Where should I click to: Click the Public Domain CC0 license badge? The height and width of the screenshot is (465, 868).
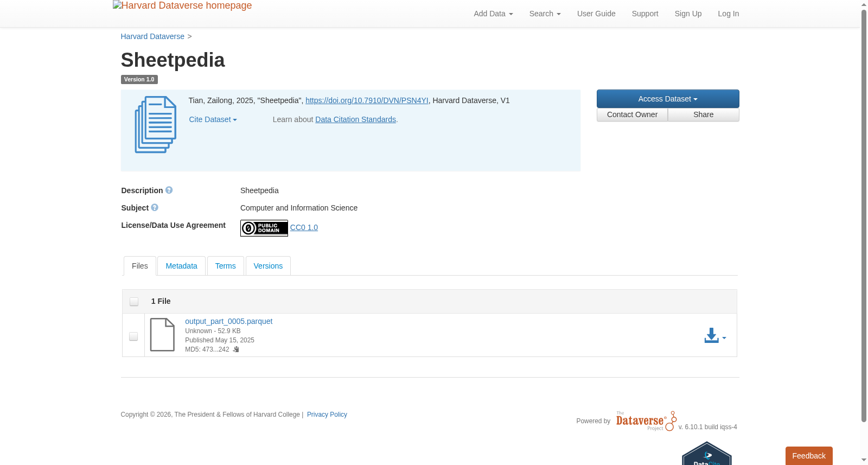tap(264, 228)
